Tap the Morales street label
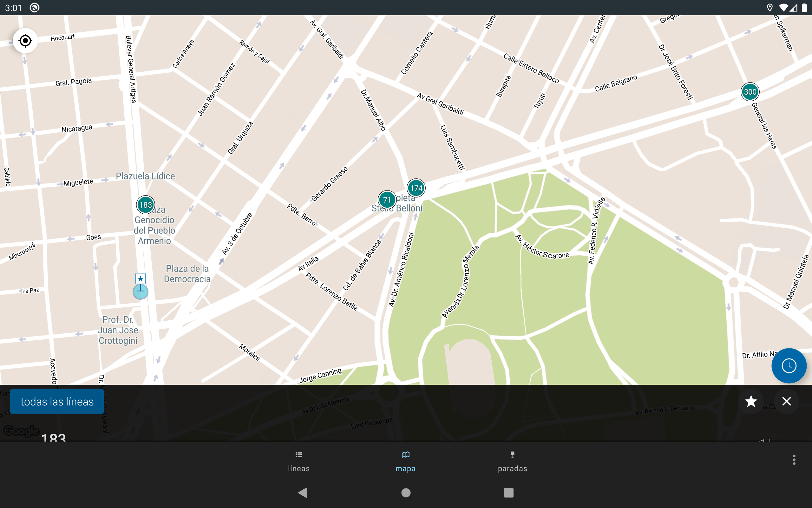The width and height of the screenshot is (812, 508). [x=249, y=352]
